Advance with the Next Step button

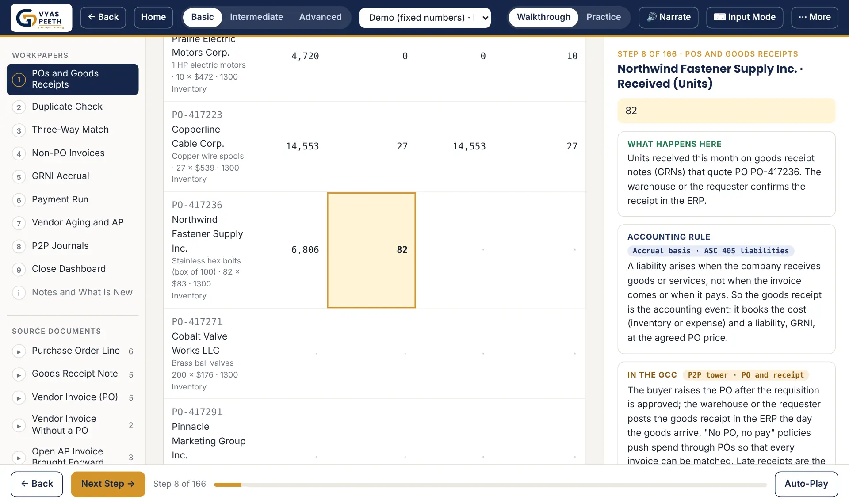pyautogui.click(x=108, y=484)
